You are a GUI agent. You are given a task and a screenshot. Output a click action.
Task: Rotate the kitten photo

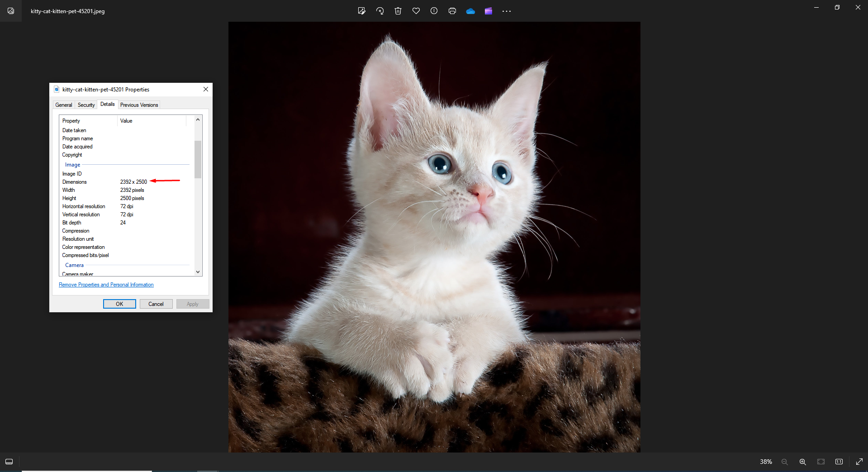pos(380,11)
